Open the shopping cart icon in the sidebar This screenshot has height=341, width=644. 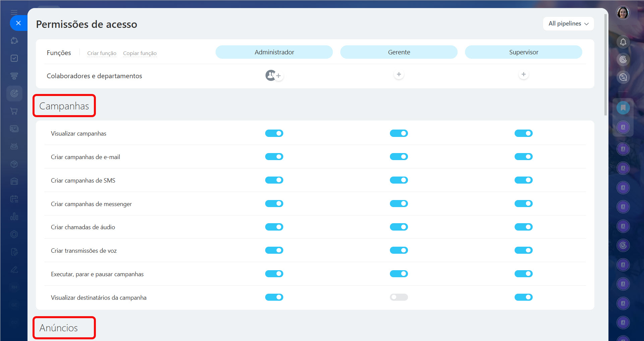(14, 111)
